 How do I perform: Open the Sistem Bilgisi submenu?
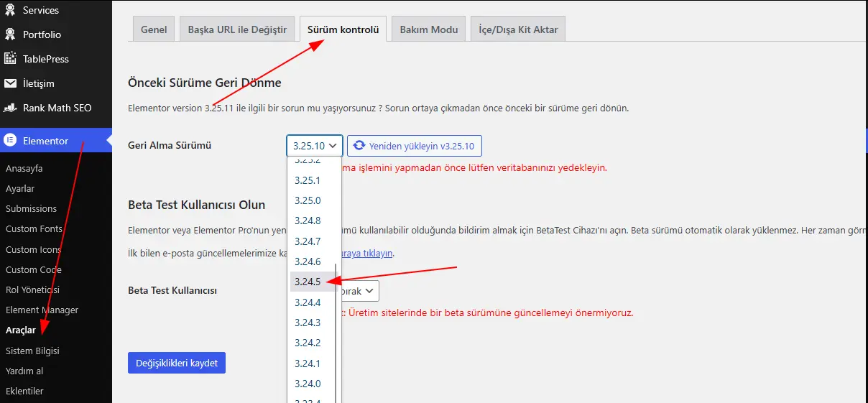33,351
